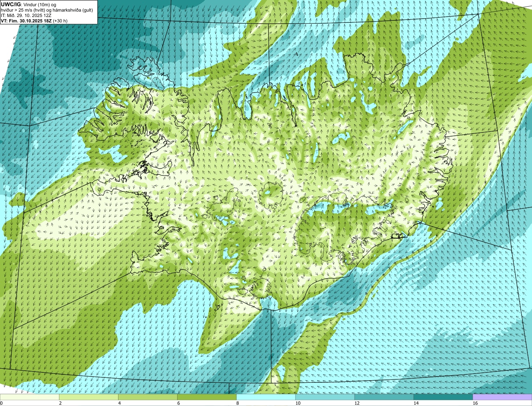Click the legend label '0'
Viewport: 532px width, 406px height.
coord(1,403)
